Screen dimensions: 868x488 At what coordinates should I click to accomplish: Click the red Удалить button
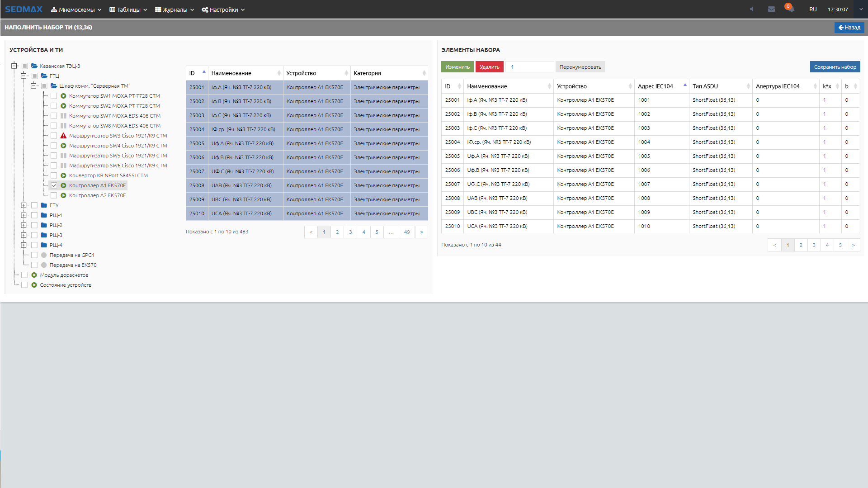[x=489, y=67]
